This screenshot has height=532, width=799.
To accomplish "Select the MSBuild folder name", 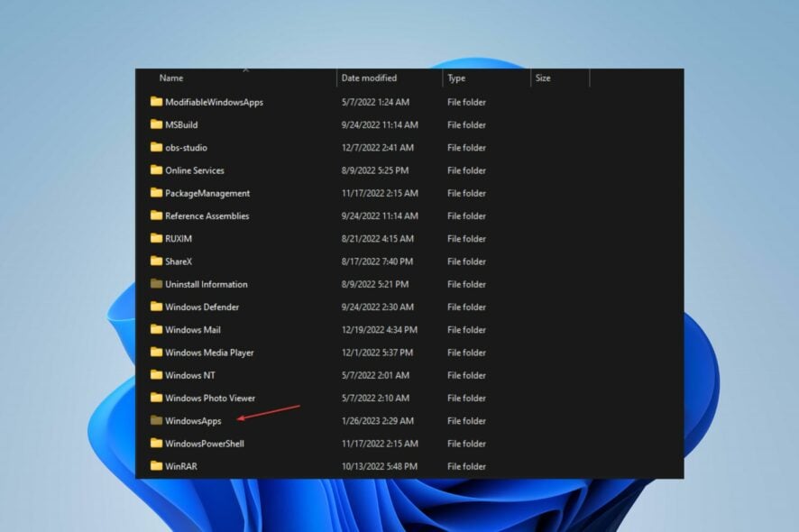I will tap(181, 124).
